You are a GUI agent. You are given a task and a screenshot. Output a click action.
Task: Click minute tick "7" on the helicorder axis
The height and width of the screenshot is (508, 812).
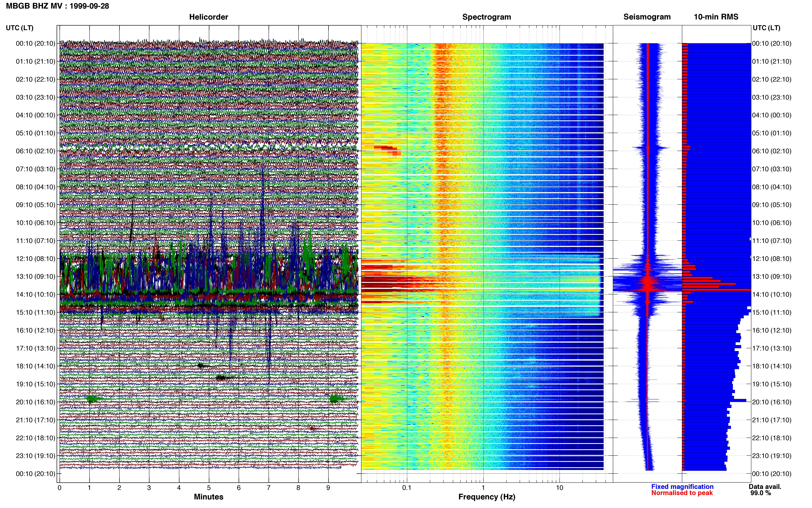coord(269,488)
